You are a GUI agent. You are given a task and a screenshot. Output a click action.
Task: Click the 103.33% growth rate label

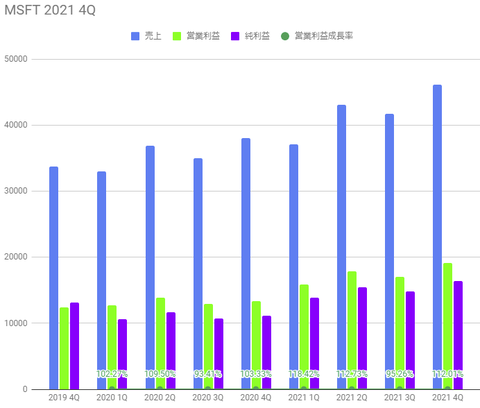coord(256,374)
